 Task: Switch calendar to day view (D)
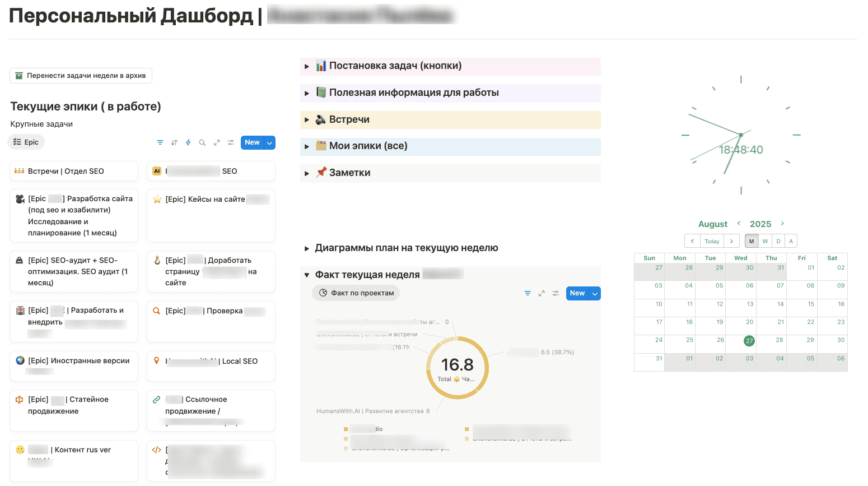tap(778, 241)
